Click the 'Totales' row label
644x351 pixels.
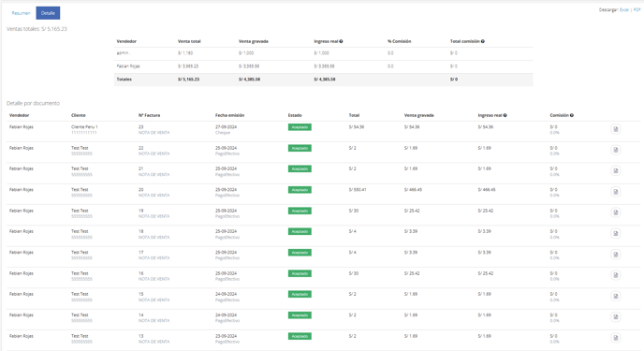(124, 80)
